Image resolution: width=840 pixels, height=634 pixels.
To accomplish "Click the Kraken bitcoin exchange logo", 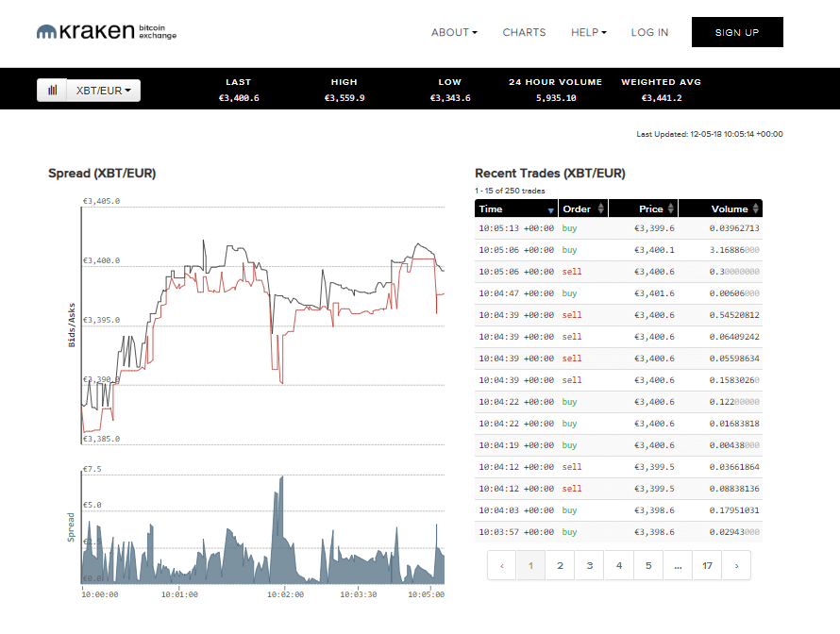I will point(107,32).
